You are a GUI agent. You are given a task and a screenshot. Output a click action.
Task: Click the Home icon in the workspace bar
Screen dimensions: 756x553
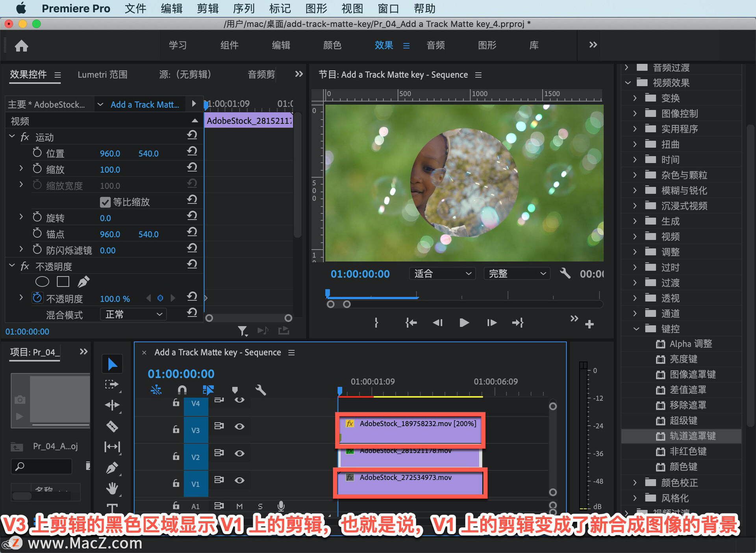[21, 46]
